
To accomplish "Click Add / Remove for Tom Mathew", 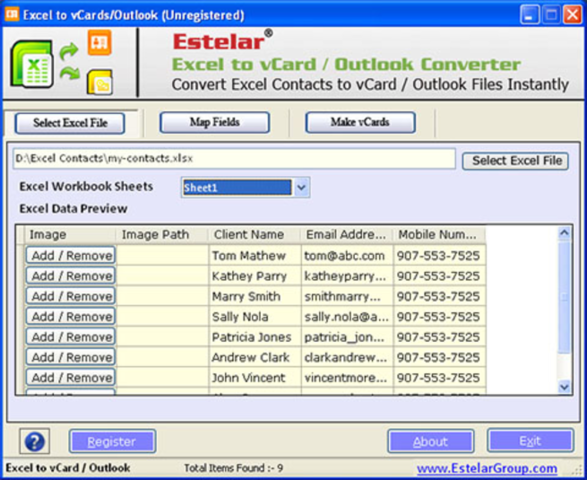I will click(71, 256).
